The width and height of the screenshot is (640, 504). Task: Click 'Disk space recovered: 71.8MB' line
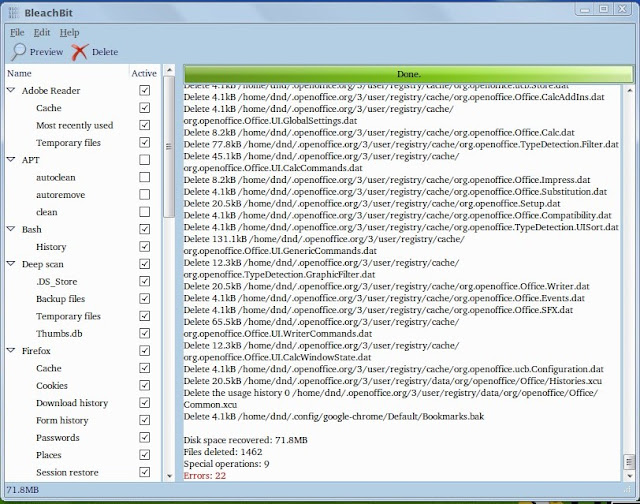click(x=245, y=440)
